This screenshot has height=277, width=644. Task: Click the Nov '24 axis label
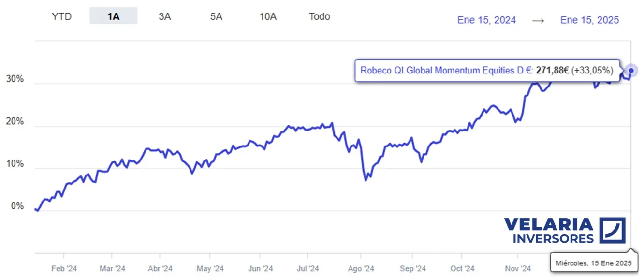tap(518, 269)
